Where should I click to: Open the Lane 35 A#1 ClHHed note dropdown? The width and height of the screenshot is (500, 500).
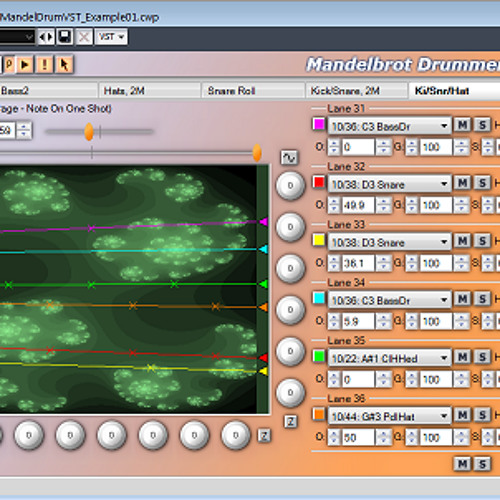coord(389,358)
